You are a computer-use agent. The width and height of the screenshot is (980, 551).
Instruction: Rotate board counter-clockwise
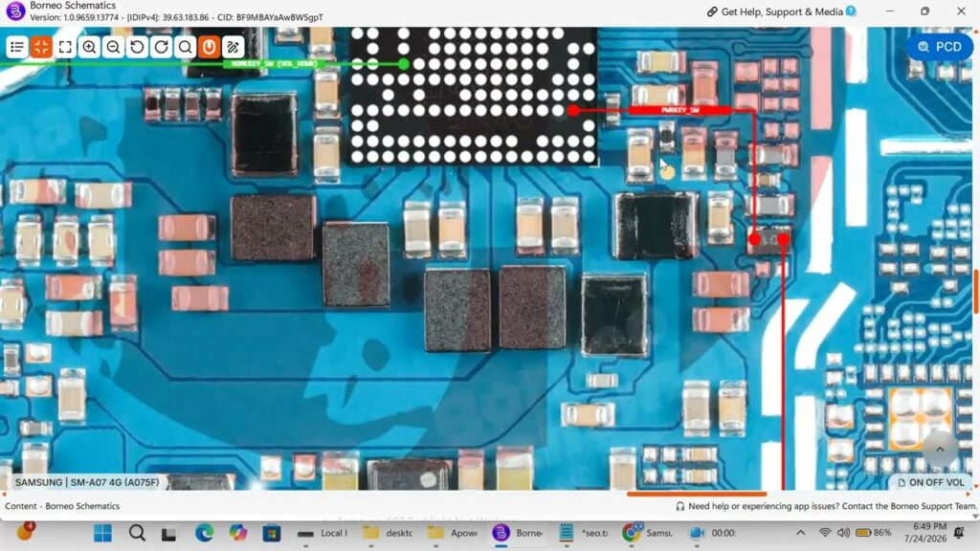point(138,47)
